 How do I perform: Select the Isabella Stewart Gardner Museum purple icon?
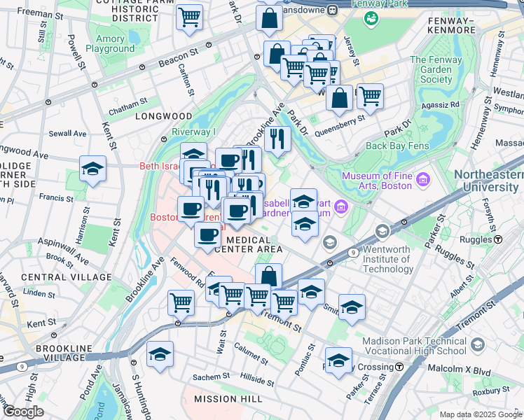(341, 207)
